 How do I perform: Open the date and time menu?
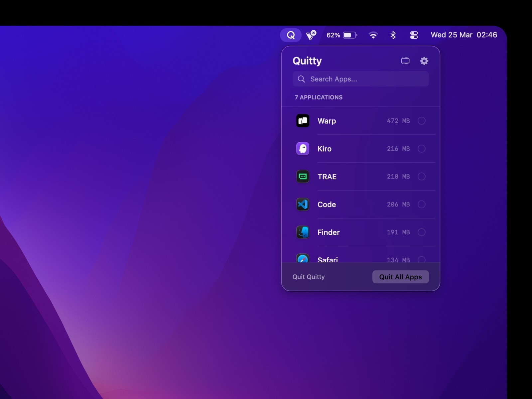464,35
